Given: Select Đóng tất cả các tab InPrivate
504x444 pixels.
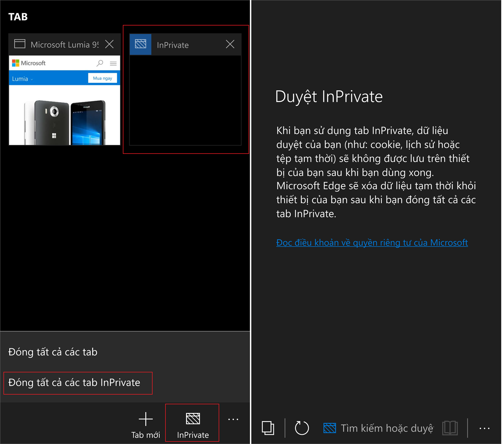Looking at the screenshot, I should [x=74, y=383].
